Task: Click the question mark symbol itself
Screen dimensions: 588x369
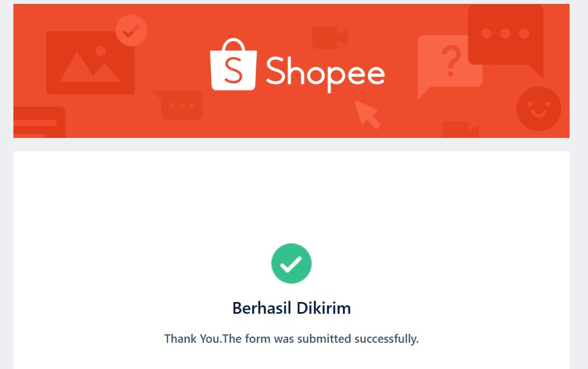Action: tap(450, 60)
